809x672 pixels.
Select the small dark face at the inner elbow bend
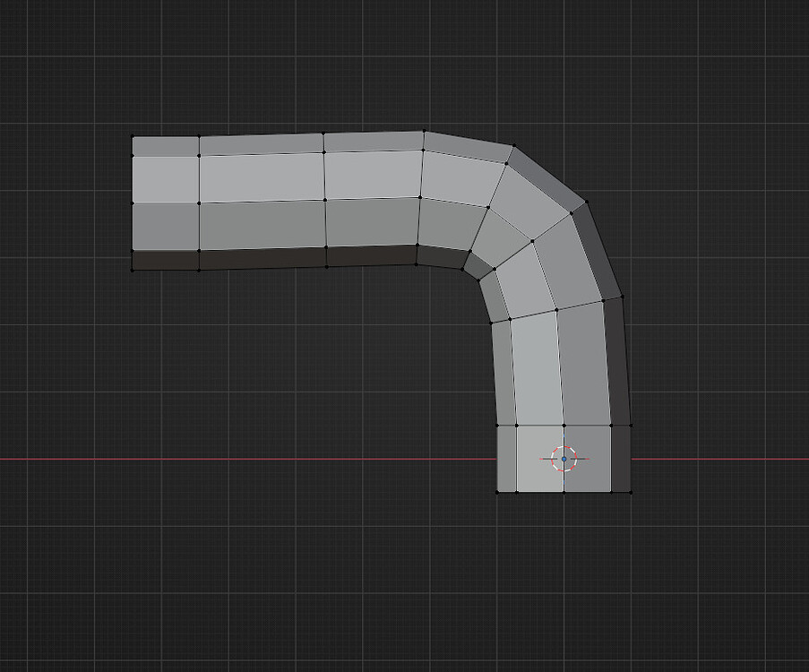(x=478, y=266)
